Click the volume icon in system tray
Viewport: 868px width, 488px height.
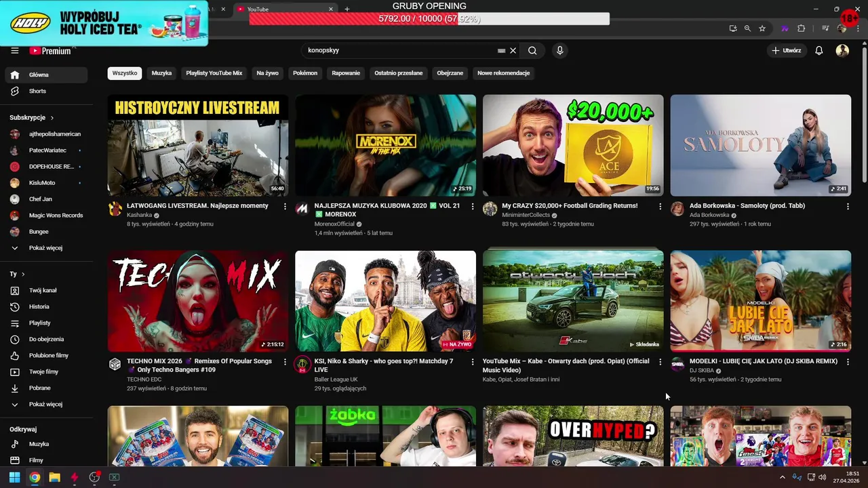822,477
